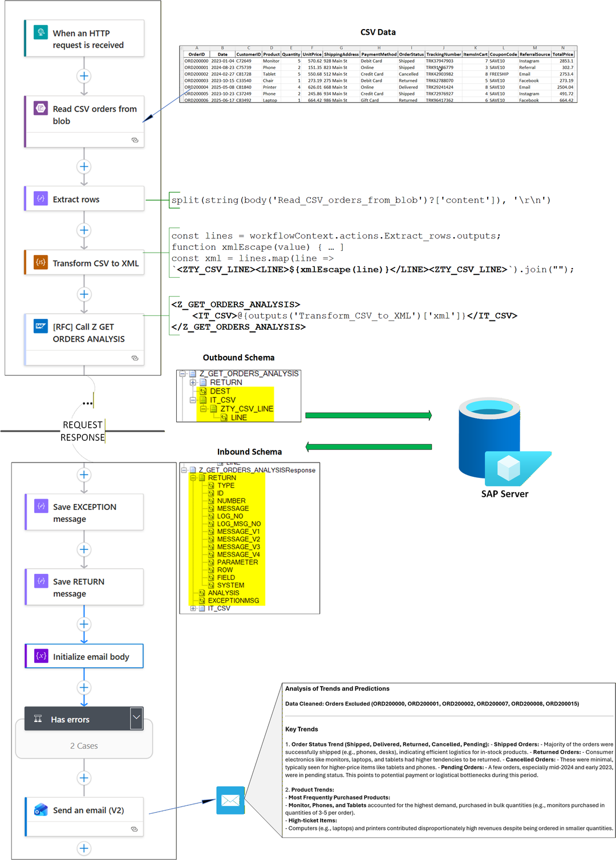Click the OrderID column header in CSV table
Image resolution: width=616 pixels, height=860 pixels.
pyautogui.click(x=197, y=55)
